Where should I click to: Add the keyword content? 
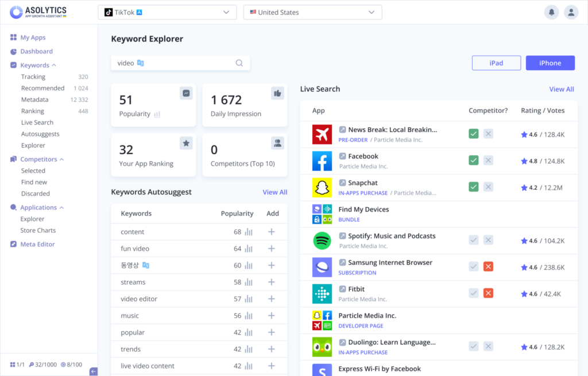coord(272,232)
